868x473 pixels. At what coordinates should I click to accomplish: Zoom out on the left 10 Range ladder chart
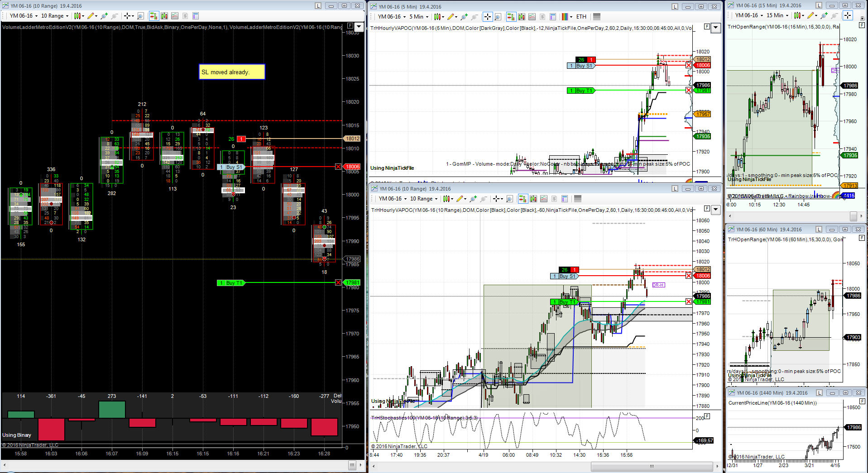[x=115, y=16]
